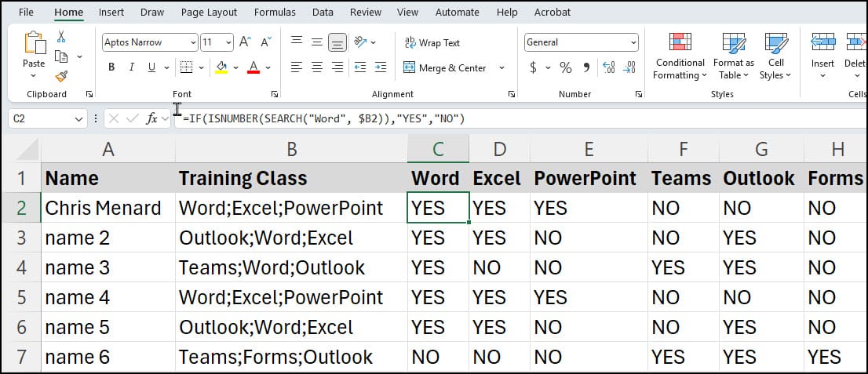Screen dimensions: 868x374
Task: Expand the Merge & Center dropdown arrow
Action: click(501, 68)
